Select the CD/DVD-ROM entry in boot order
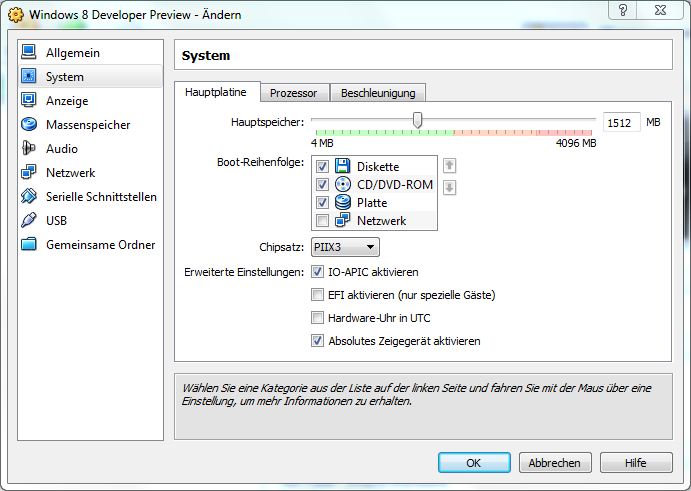The image size is (691, 491). pyautogui.click(x=375, y=184)
